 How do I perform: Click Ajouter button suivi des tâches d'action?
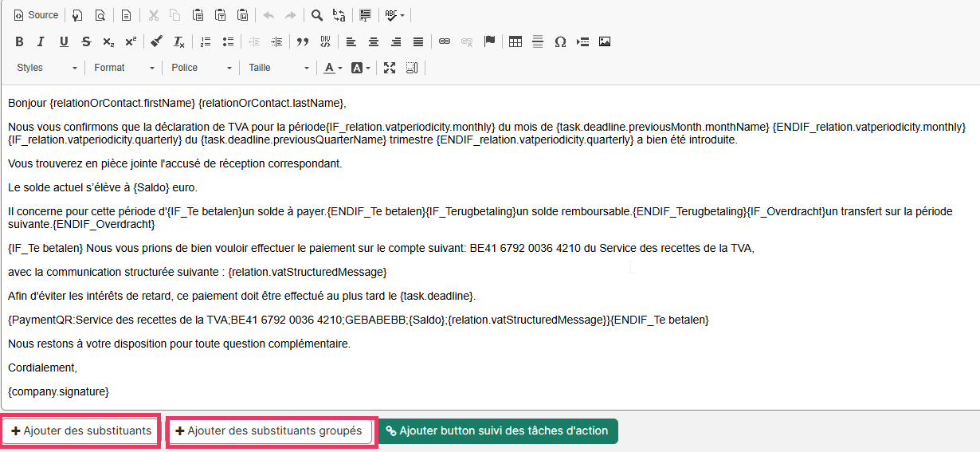click(497, 431)
